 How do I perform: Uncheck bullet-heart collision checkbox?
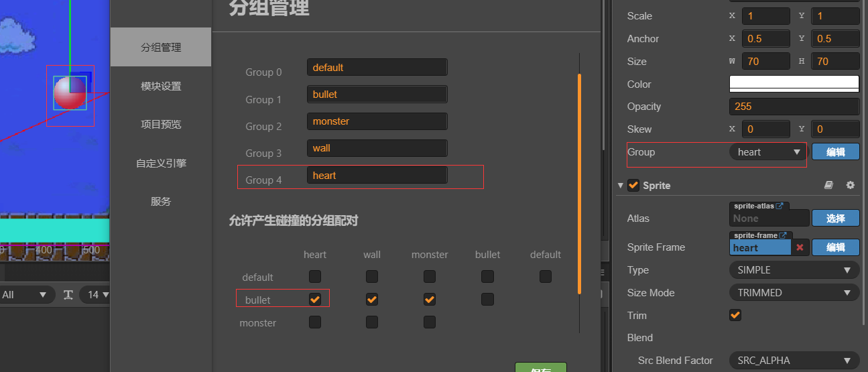(x=315, y=300)
